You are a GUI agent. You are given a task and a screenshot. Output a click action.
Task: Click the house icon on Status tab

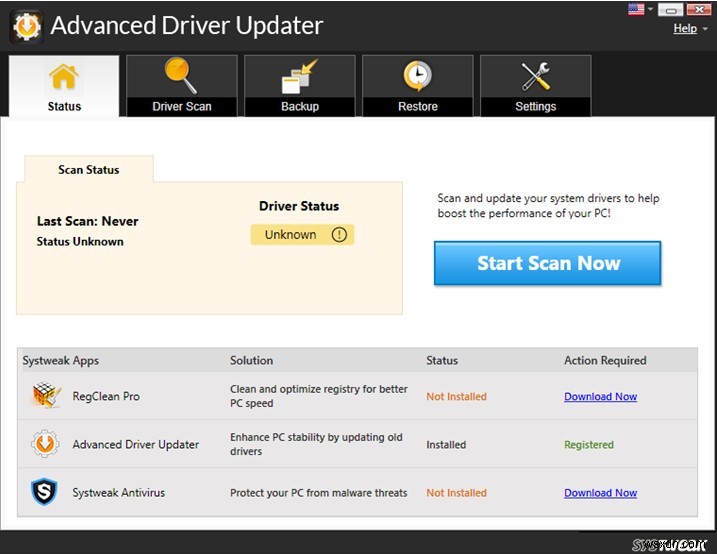[64, 76]
